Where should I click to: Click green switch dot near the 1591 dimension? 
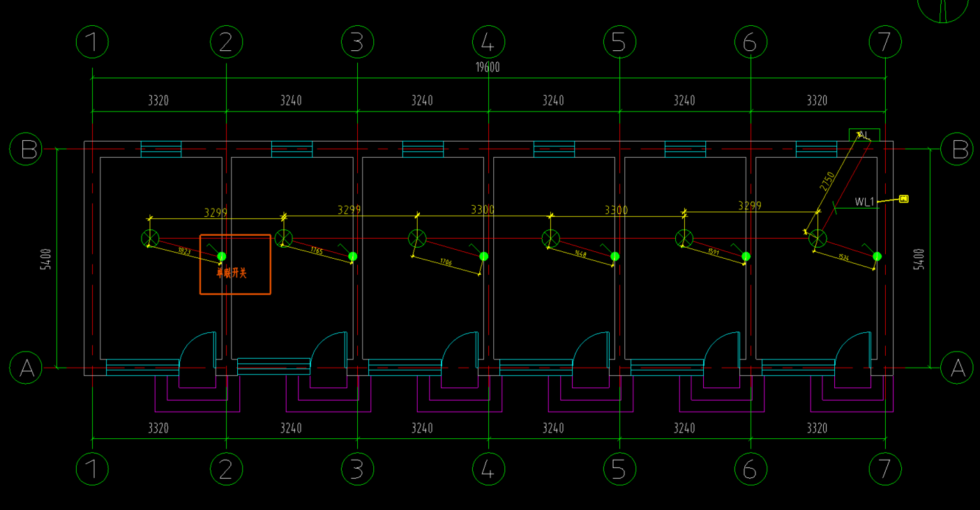[746, 257]
